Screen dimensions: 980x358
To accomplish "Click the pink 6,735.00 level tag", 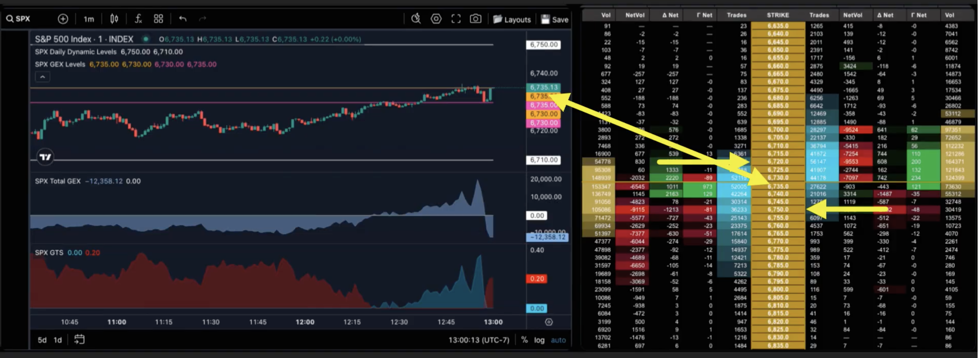I will (x=544, y=105).
